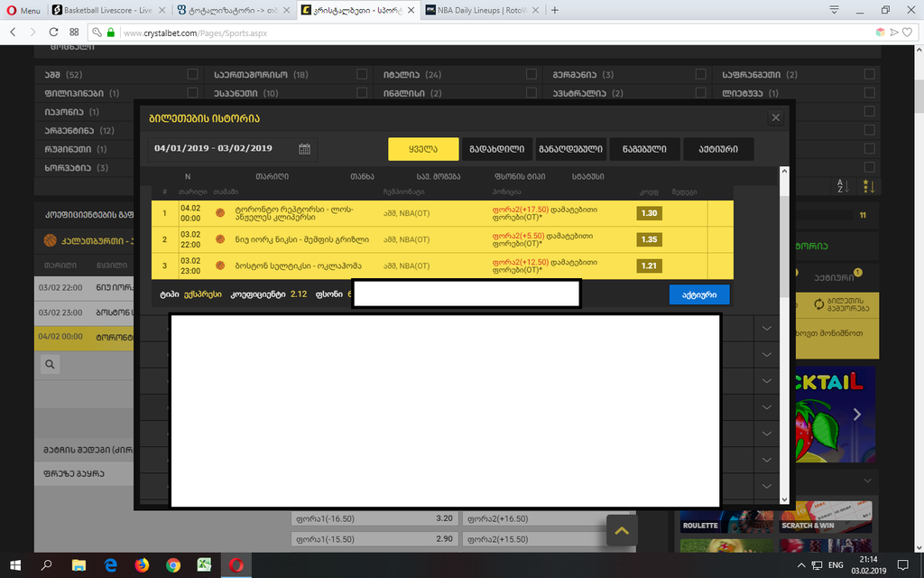924x578 pixels.
Task: Go forward using the browser forward arrow
Action: click(33, 33)
